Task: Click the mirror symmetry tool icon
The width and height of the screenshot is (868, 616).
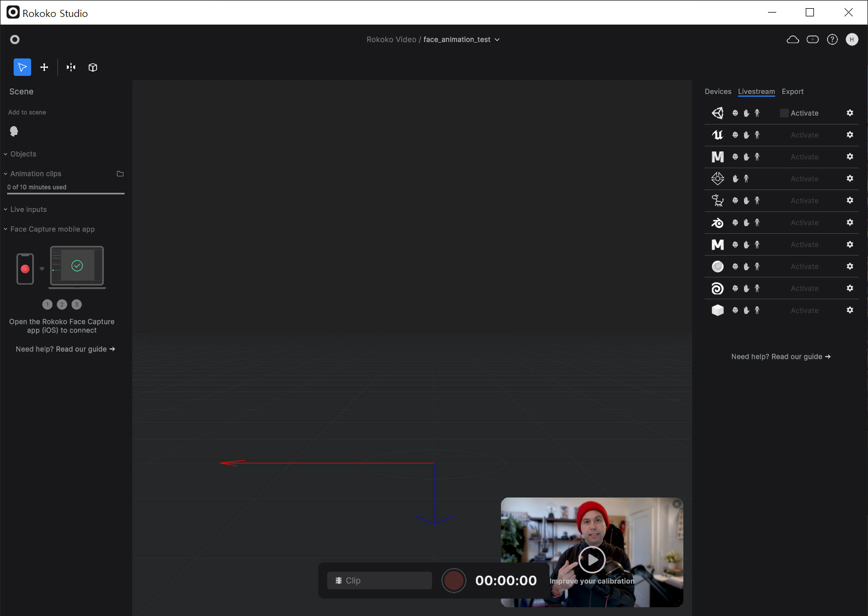Action: point(71,67)
